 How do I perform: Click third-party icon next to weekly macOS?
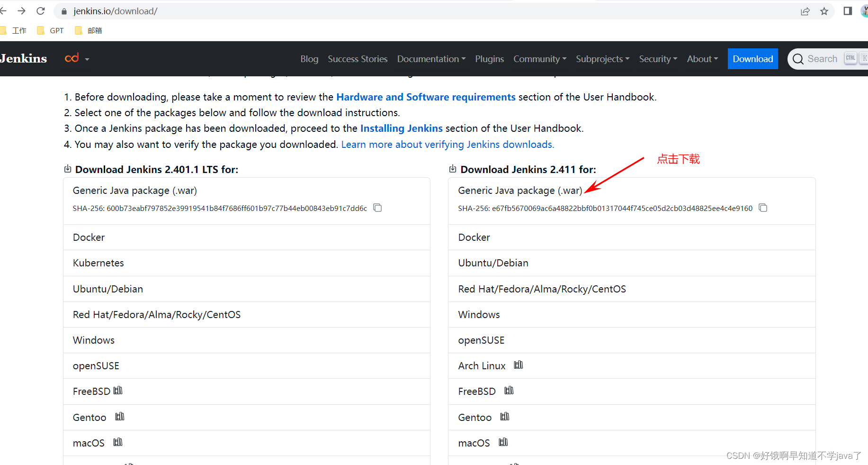click(x=503, y=442)
